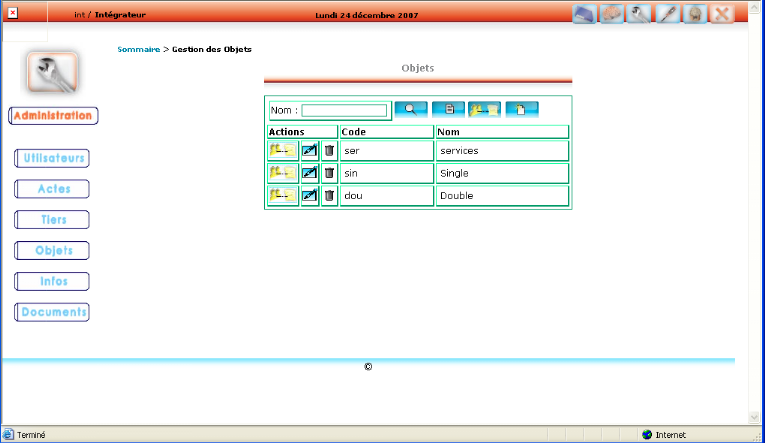Delete the 'ser' services row via trash icon

pos(329,151)
